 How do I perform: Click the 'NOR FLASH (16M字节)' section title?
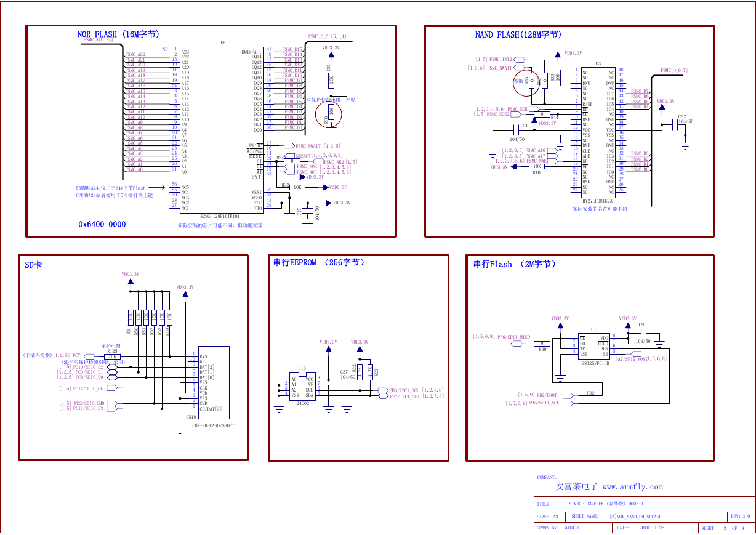[119, 34]
